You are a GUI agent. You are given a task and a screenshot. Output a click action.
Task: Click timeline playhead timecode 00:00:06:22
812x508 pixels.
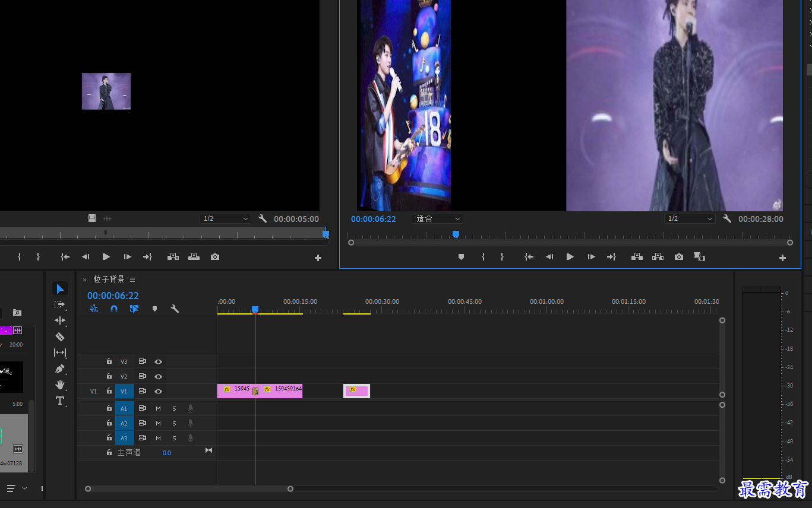tap(113, 296)
